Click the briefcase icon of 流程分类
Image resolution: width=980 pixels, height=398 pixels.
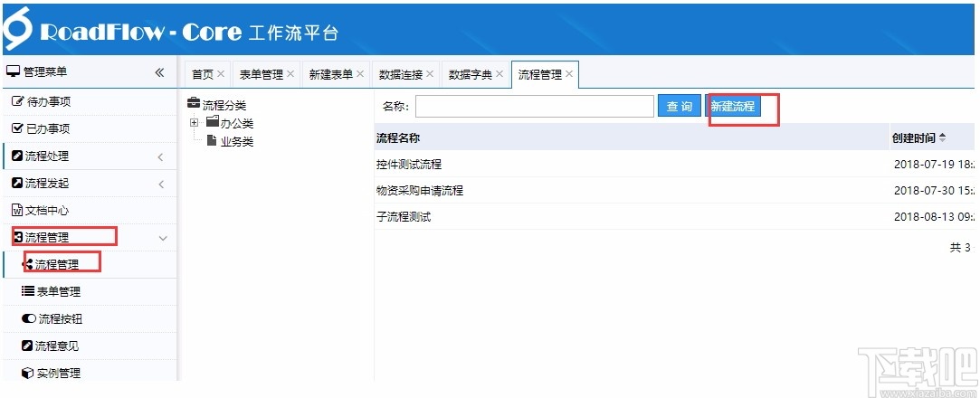pyautogui.click(x=194, y=105)
